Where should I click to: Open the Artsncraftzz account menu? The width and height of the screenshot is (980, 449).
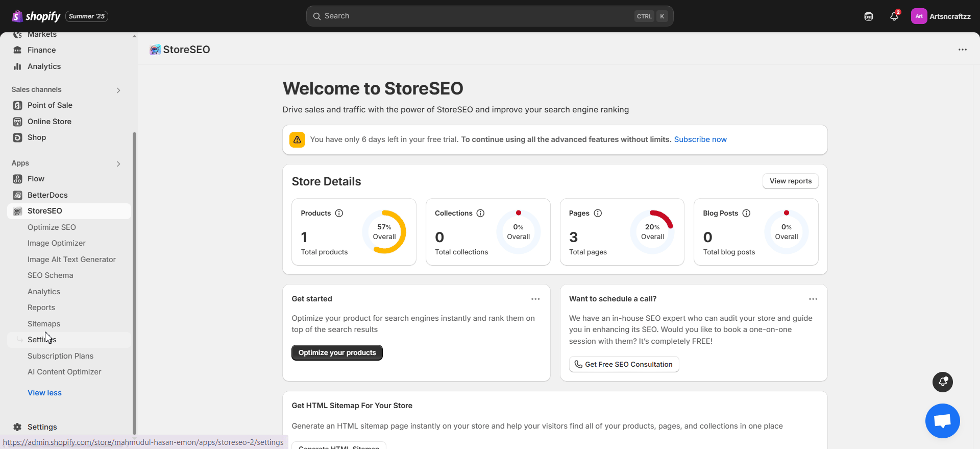point(941,16)
